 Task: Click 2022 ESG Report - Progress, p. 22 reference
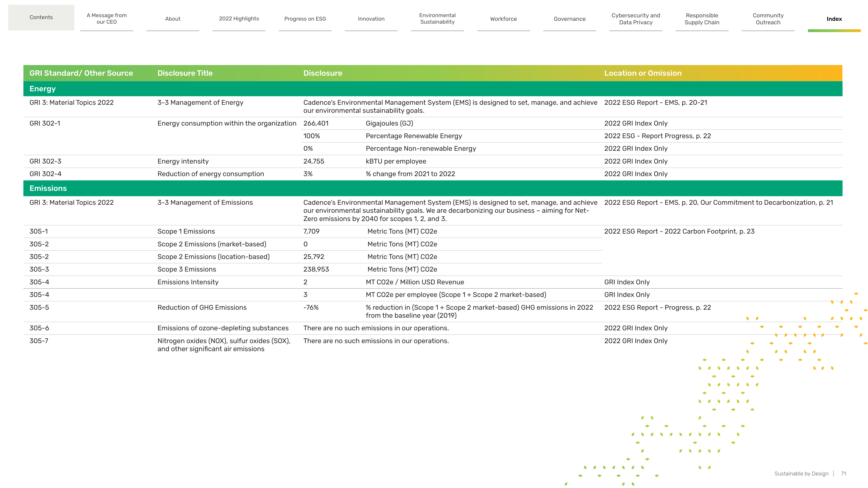click(657, 307)
